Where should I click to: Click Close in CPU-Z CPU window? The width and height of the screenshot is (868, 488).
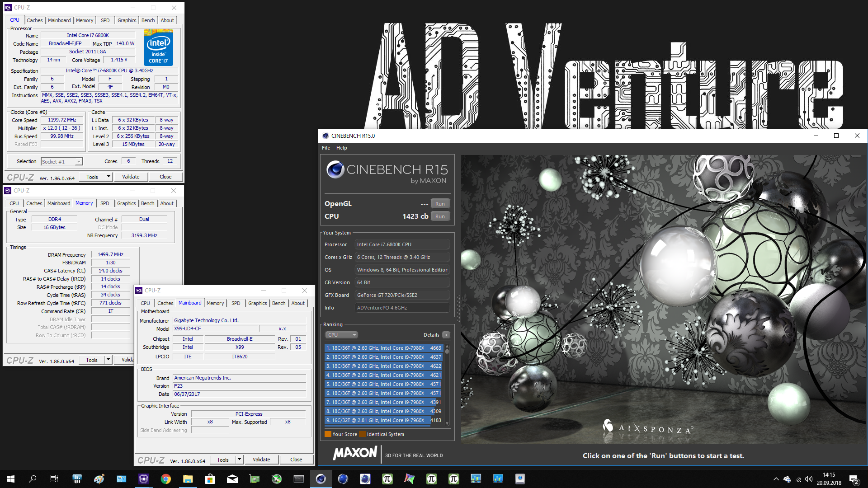coord(165,177)
